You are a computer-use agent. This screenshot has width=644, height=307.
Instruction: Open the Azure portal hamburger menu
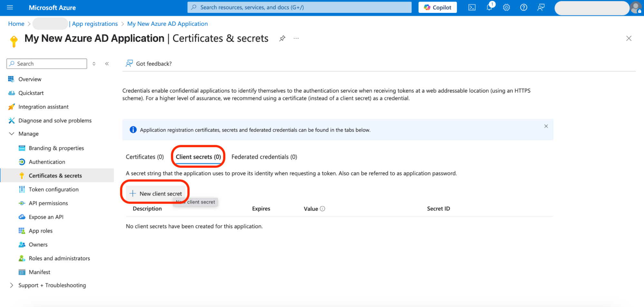(x=10, y=7)
